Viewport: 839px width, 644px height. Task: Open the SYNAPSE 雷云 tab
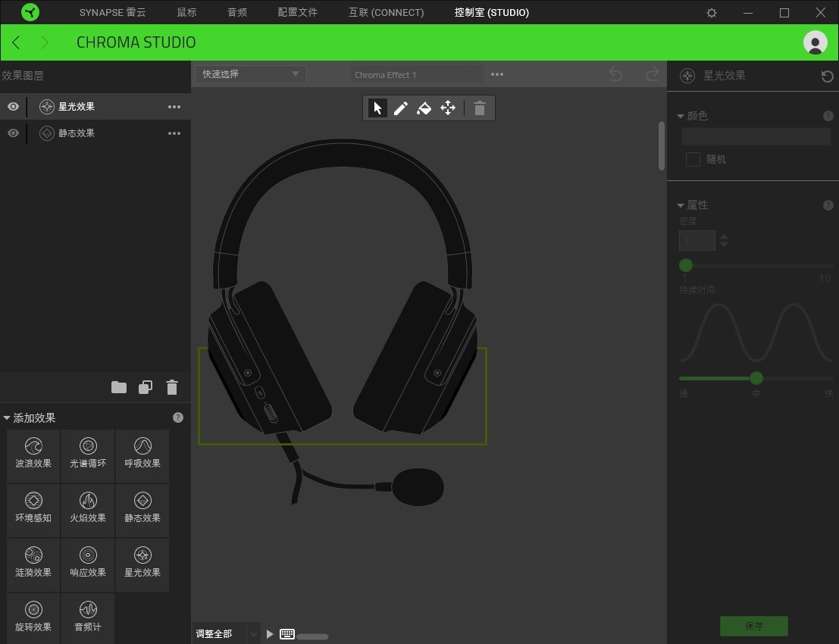[112, 12]
